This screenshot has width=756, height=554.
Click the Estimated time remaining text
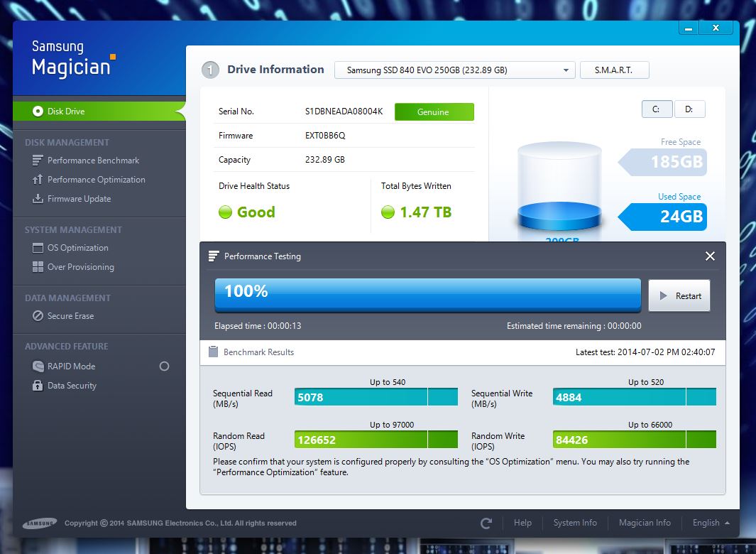(574, 326)
